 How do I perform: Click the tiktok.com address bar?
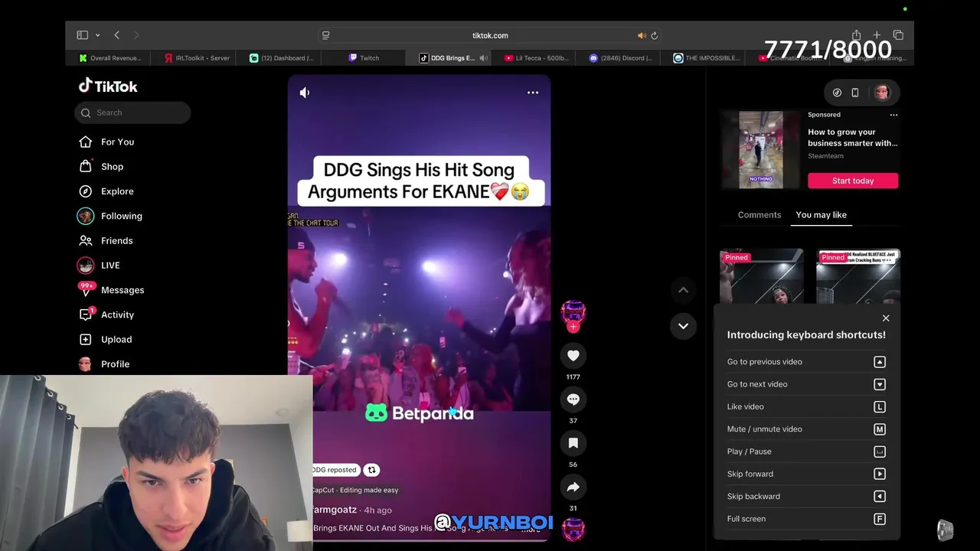click(490, 35)
